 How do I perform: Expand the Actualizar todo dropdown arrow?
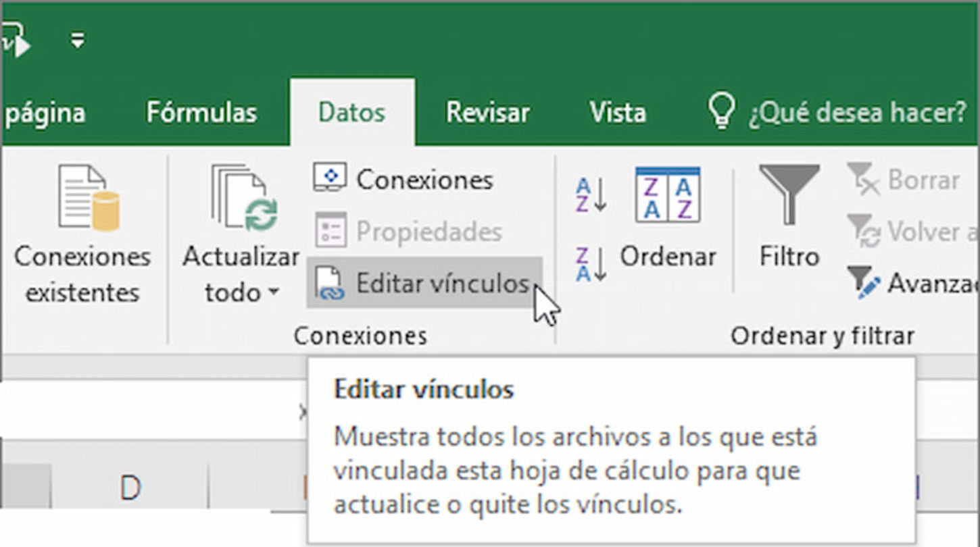pyautogui.click(x=273, y=293)
